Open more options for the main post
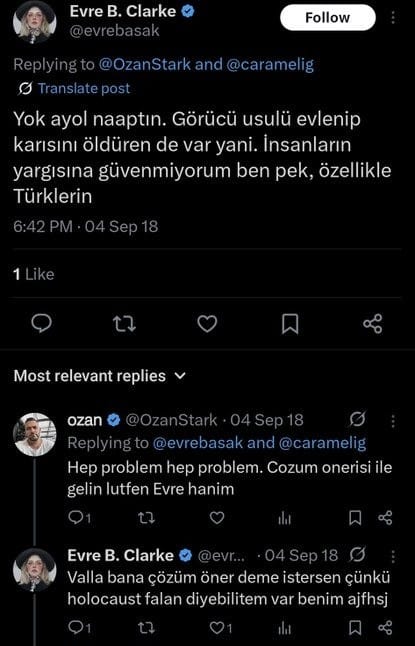415x646 pixels. click(x=393, y=18)
